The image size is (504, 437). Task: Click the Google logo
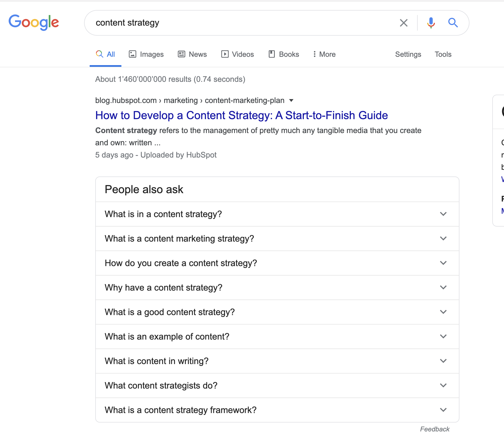[34, 22]
